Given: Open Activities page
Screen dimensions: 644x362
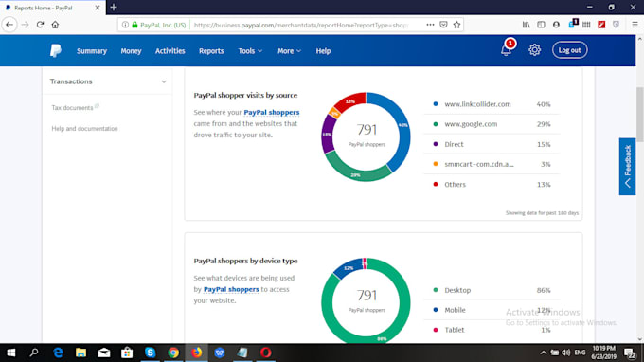Looking at the screenshot, I should click(x=170, y=51).
